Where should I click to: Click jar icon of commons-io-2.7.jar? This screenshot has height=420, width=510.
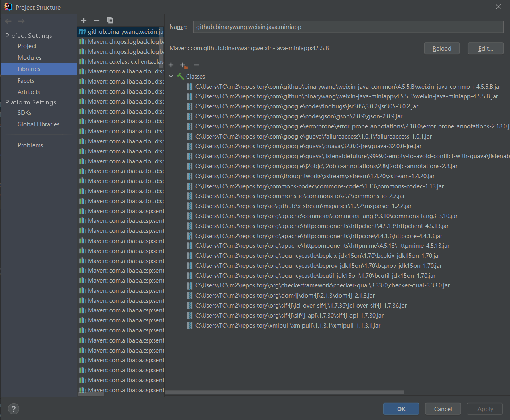[x=190, y=196]
